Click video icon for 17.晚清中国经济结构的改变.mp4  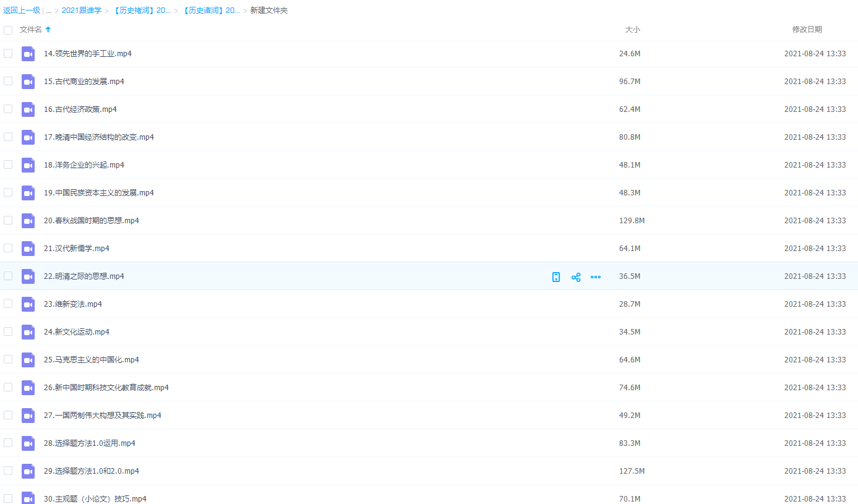point(28,137)
